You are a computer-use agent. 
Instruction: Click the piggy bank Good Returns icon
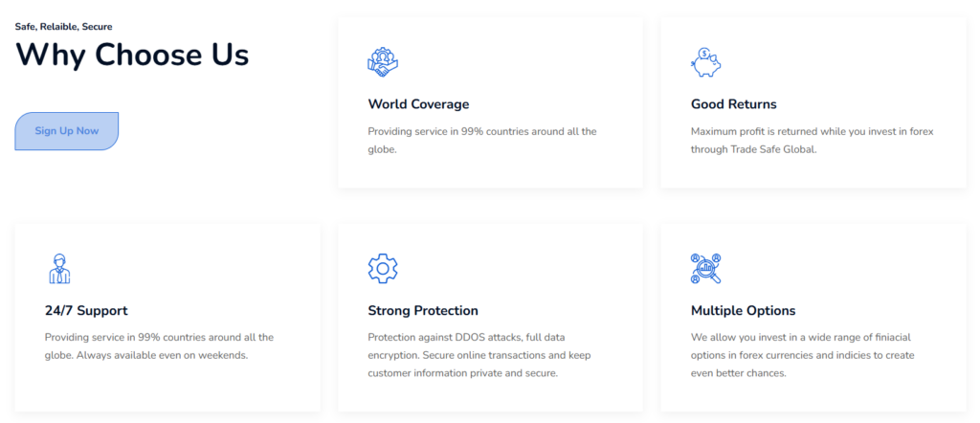pyautogui.click(x=705, y=62)
